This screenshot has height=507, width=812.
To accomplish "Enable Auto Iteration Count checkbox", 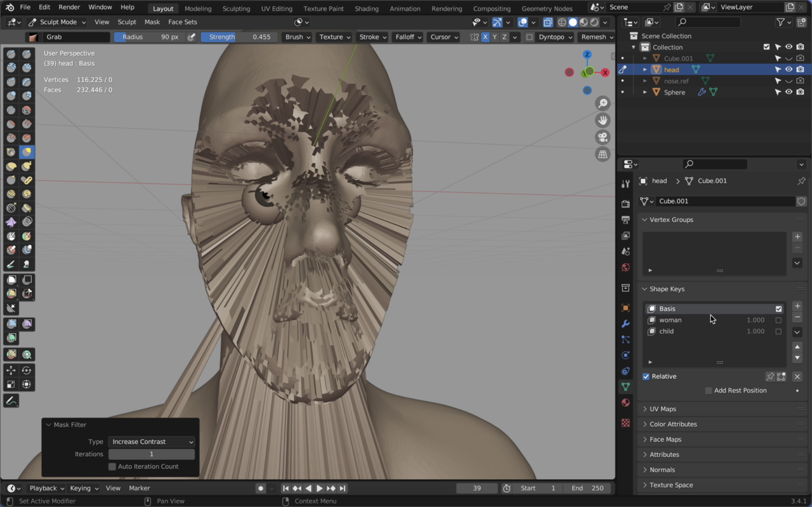I will click(112, 466).
